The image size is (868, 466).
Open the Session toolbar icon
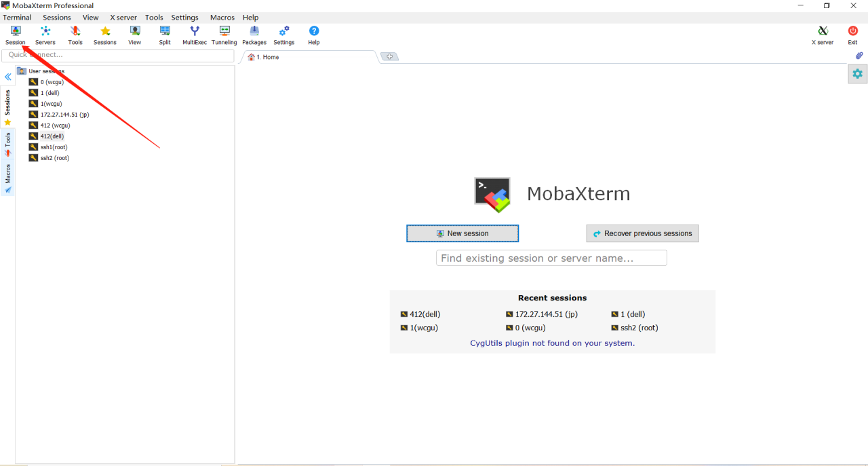15,35
